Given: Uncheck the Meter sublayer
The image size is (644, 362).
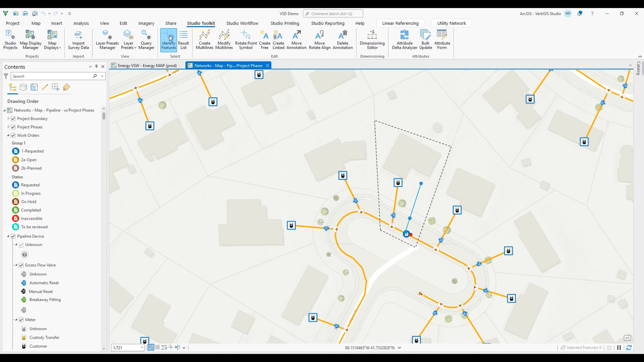Looking at the screenshot, I should tap(21, 320).
